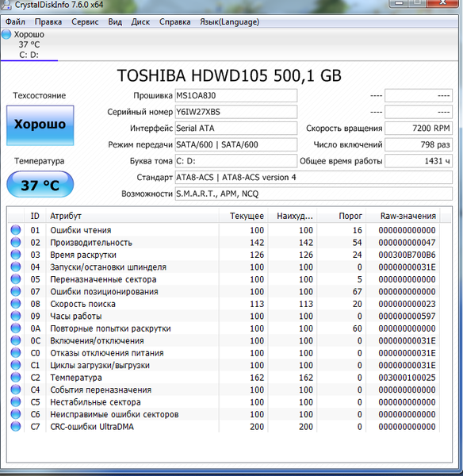This screenshot has width=463, height=476.
Task: Open the Правка menu
Action: click(x=48, y=22)
